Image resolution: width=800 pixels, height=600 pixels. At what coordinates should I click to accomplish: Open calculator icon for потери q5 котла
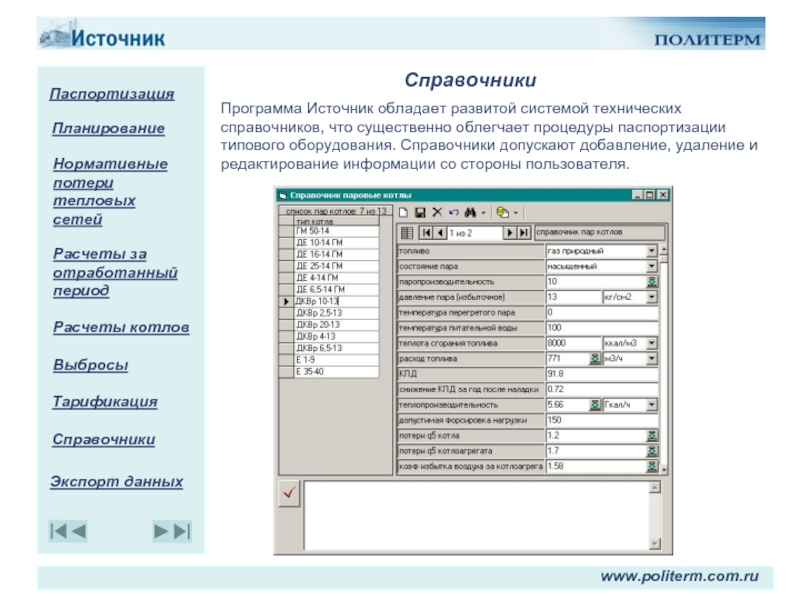click(652, 436)
